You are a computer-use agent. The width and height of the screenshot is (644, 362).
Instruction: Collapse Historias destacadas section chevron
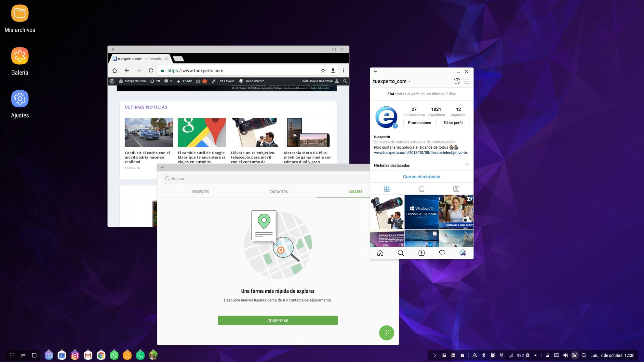467,165
